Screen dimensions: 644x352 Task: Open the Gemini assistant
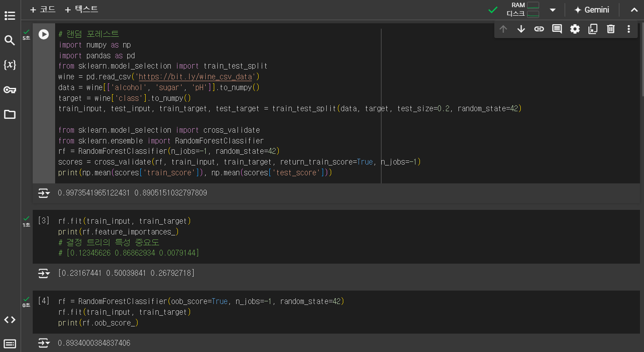click(592, 10)
